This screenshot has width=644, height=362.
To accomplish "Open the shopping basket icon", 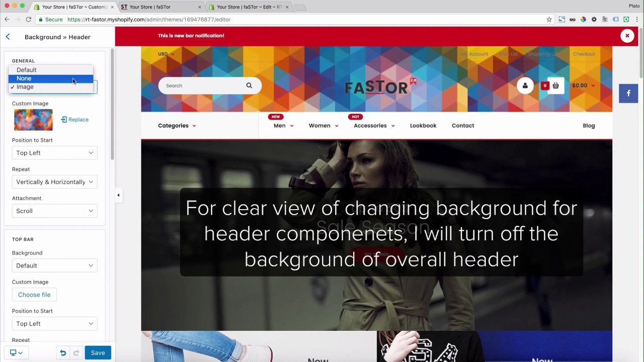I will tap(555, 85).
